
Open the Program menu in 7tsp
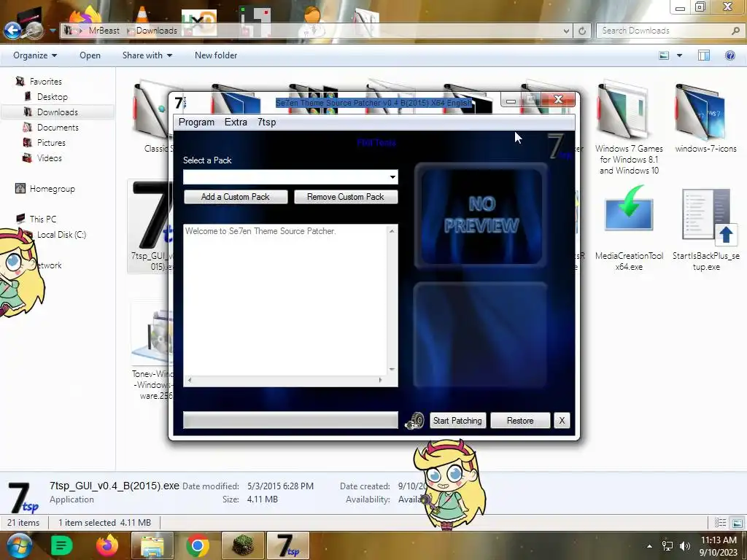pyautogui.click(x=196, y=122)
